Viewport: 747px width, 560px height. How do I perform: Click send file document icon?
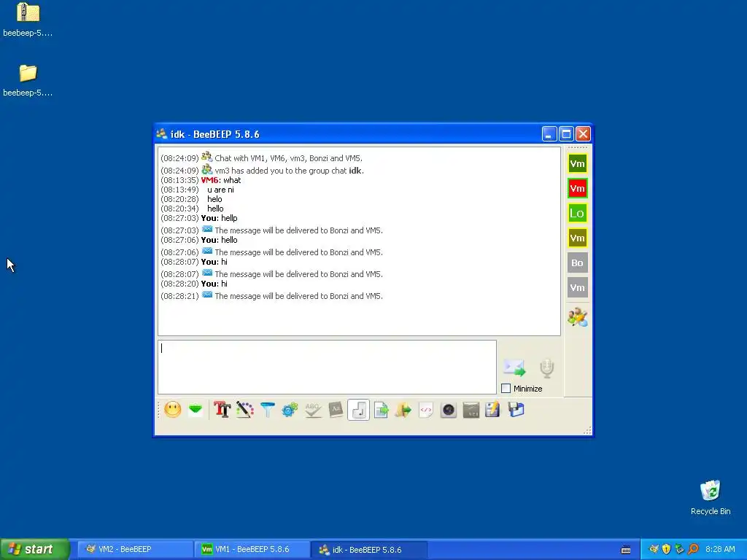[x=381, y=410]
